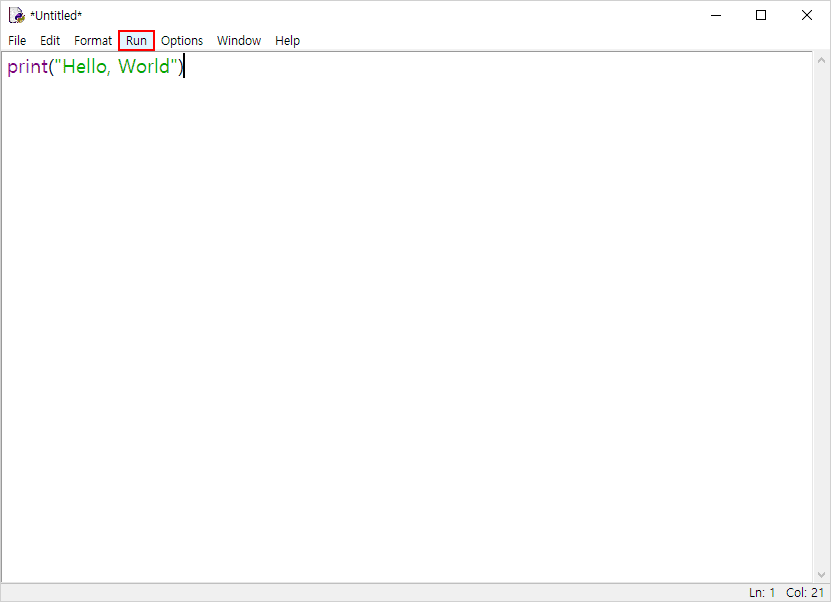831x602 pixels.
Task: Open the Options menu
Action: point(182,41)
